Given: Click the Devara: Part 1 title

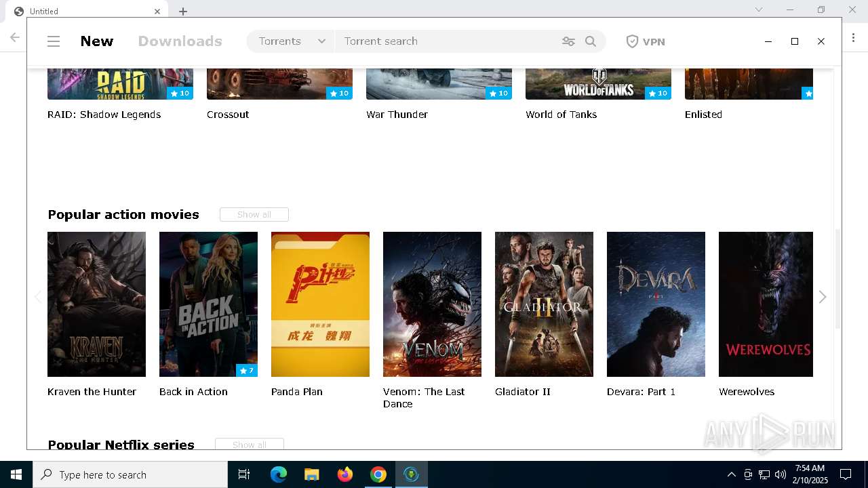Looking at the screenshot, I should pos(641,392).
